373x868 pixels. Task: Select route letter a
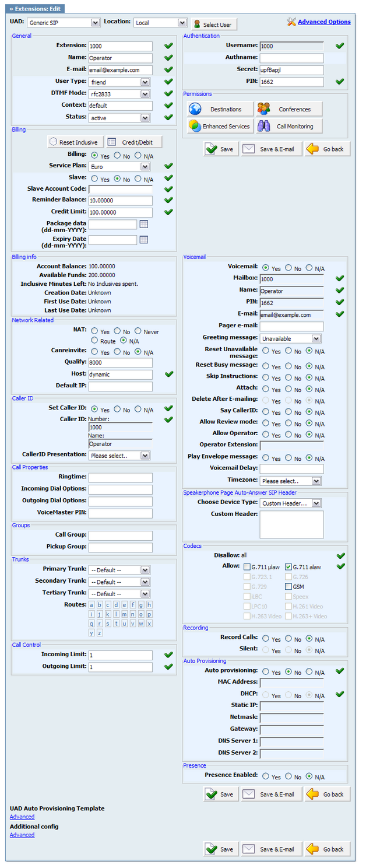pos(92,605)
